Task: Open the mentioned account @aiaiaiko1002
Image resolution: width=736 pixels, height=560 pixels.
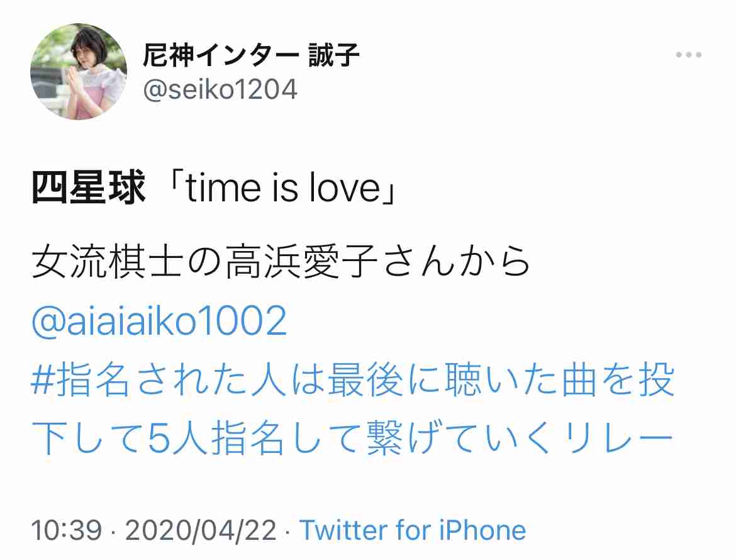Action: coord(159,320)
